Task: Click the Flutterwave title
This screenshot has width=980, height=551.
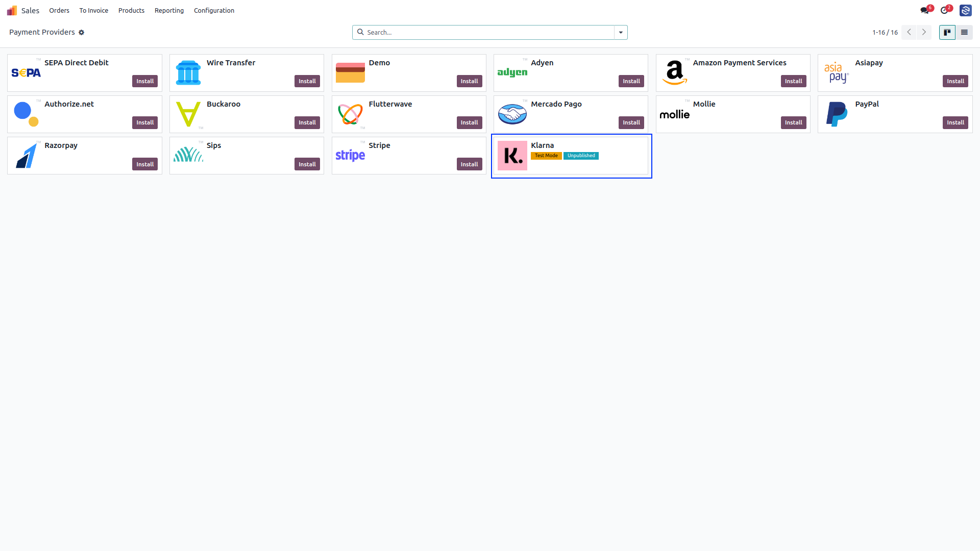Action: coord(390,104)
